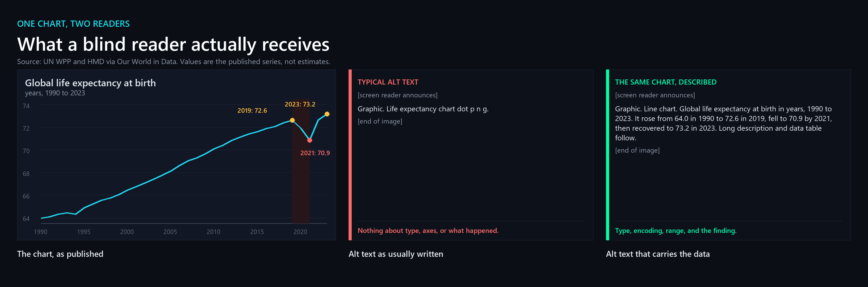This screenshot has width=868, height=287.
Task: Click 'THE SAME CHART, DESCRIBED' heading
Action: click(x=666, y=82)
